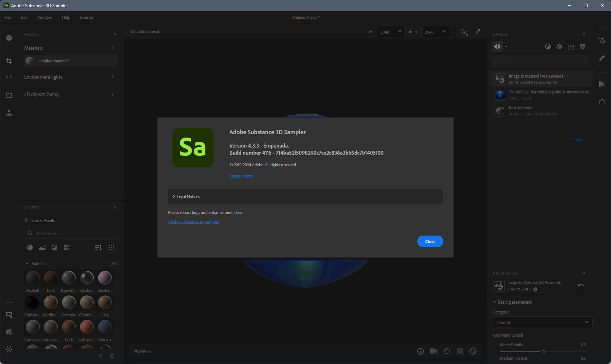Image resolution: width=611 pixels, height=364 pixels.
Task: Open the Edit menu
Action: tap(24, 17)
